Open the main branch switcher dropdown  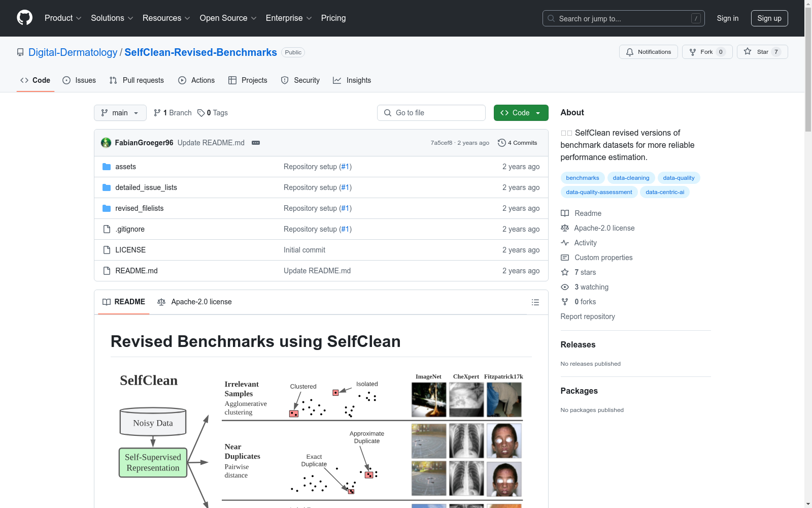click(x=120, y=113)
